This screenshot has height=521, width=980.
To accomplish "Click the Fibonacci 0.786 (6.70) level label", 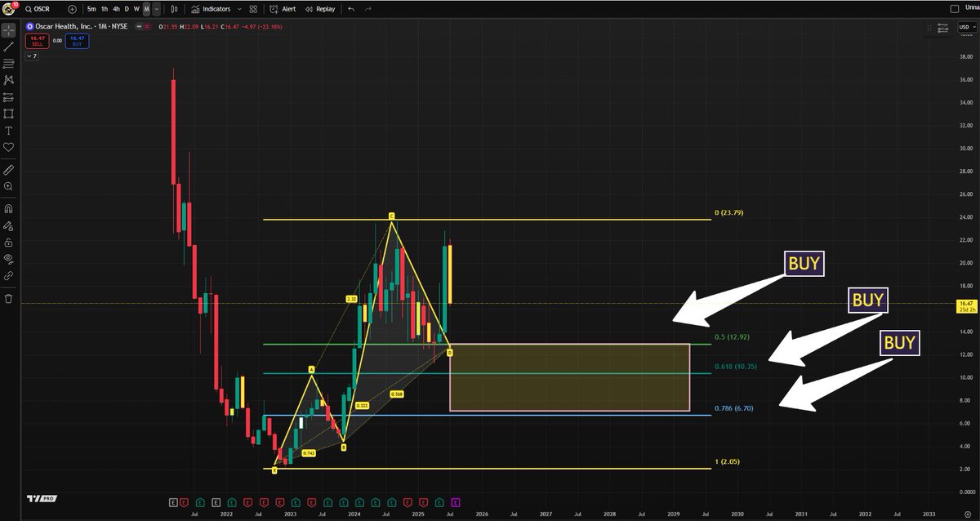I will [733, 407].
